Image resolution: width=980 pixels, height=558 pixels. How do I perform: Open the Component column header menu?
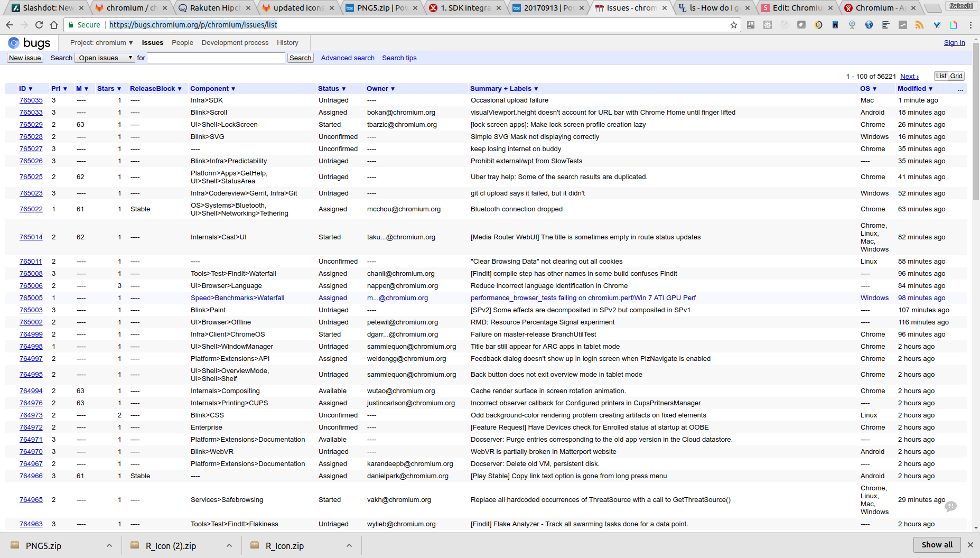pyautogui.click(x=213, y=89)
